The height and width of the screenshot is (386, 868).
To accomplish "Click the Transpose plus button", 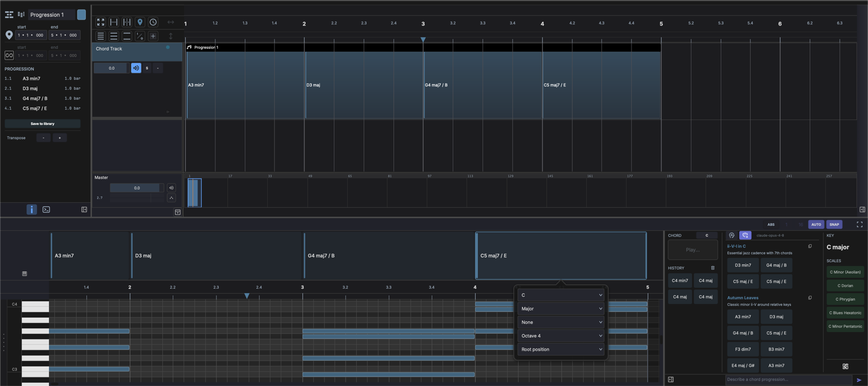I will coord(60,138).
